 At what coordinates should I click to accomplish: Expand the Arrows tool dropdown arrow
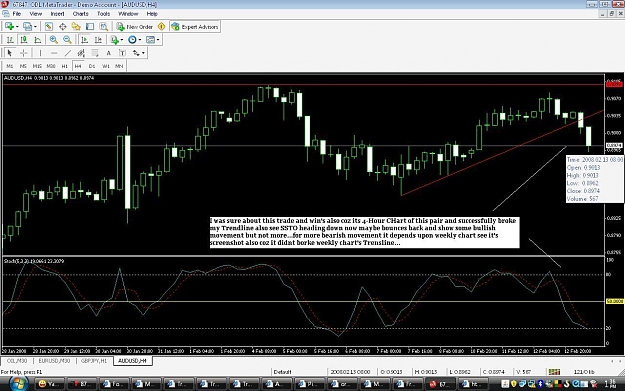click(x=143, y=53)
